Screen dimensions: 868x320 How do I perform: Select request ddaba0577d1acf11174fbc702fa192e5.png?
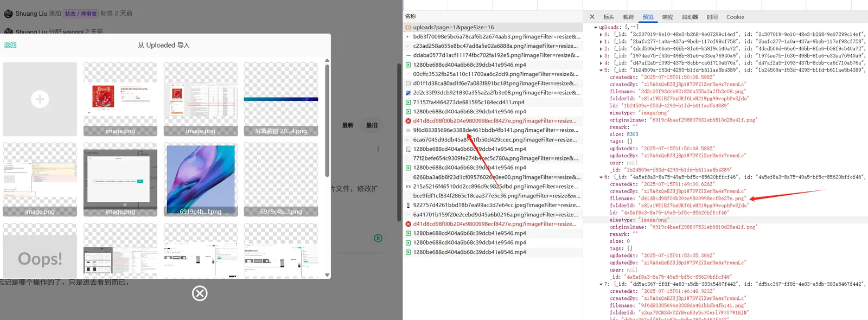coord(493,55)
